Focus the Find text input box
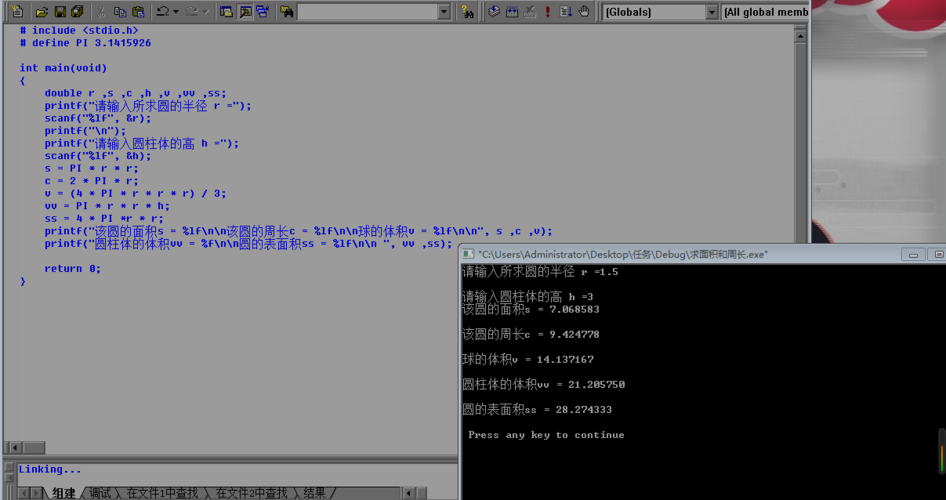Screen dimensions: 946x500 click(x=367, y=11)
